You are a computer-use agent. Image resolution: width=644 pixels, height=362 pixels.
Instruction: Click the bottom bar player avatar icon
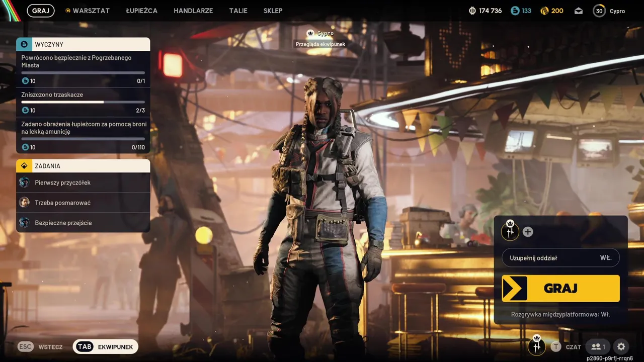pyautogui.click(x=537, y=346)
